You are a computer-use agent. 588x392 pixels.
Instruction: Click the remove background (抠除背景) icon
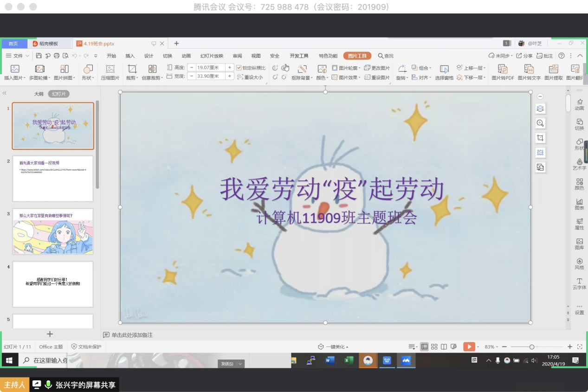(302, 69)
